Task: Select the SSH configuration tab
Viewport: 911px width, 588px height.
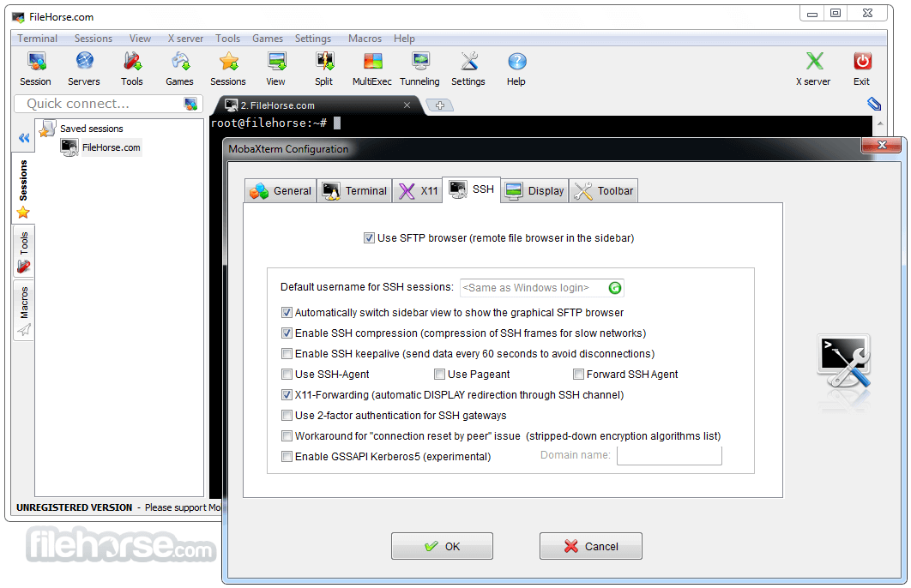Action: point(472,189)
